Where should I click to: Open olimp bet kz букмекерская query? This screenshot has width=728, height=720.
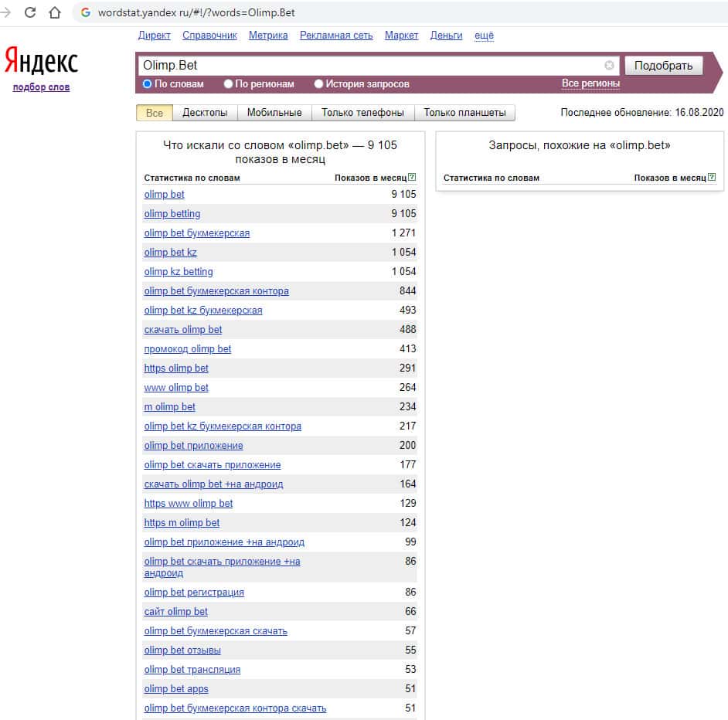click(203, 311)
